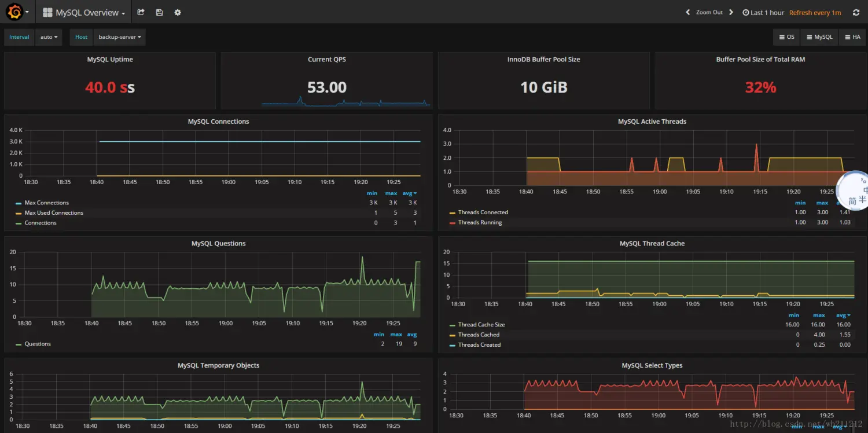The height and width of the screenshot is (433, 868).
Task: Click the Refresh every 1m label
Action: click(x=815, y=12)
